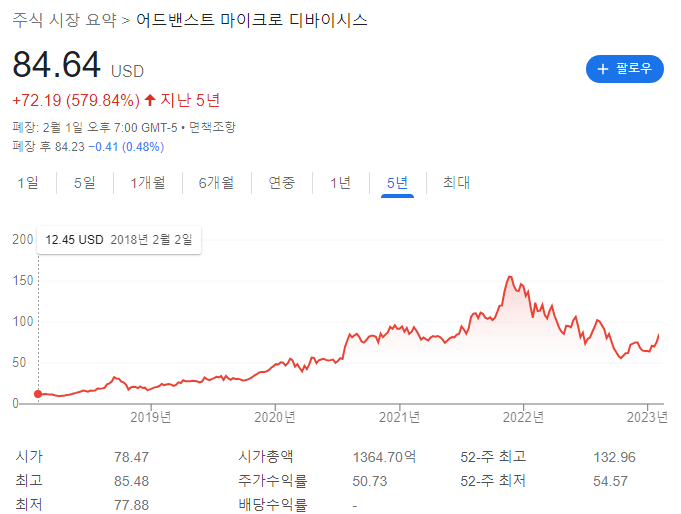The width and height of the screenshot is (681, 514).
Task: Click the 2023년 x-axis label
Action: [x=647, y=417]
